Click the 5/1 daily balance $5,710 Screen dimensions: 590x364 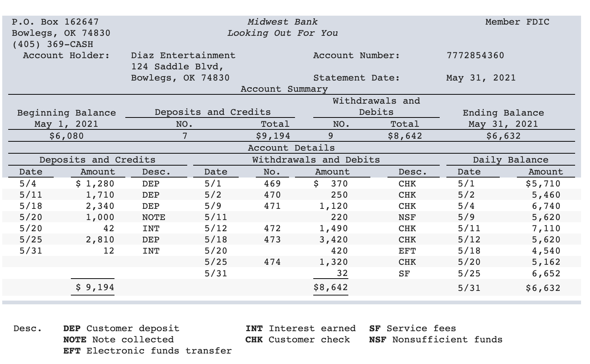click(x=543, y=184)
